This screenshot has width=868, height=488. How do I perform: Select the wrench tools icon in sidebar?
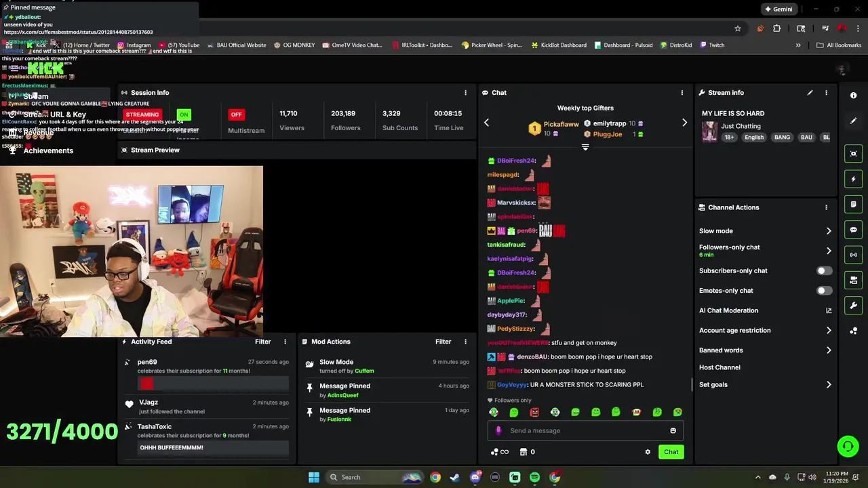(853, 306)
